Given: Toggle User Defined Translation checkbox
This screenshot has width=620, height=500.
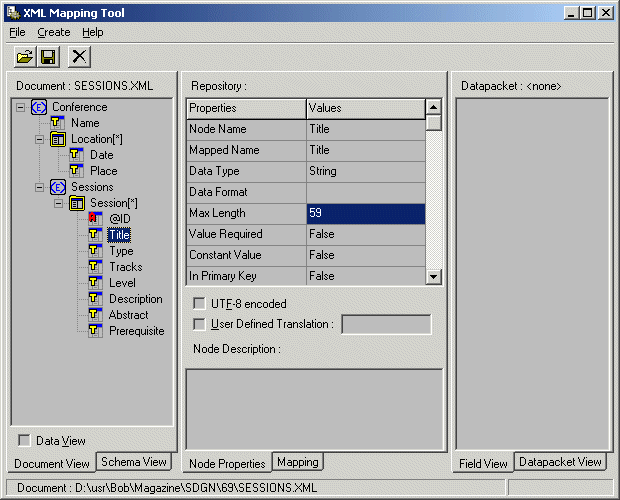Looking at the screenshot, I should (x=199, y=323).
